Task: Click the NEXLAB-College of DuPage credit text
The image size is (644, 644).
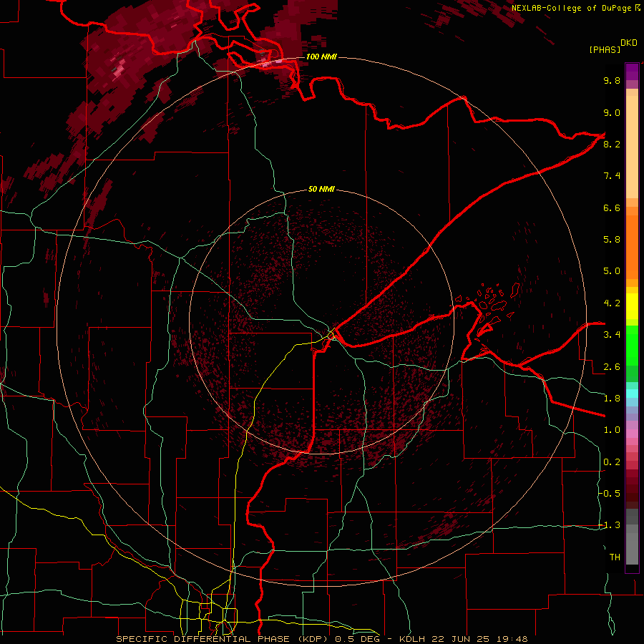Action: coord(572,8)
